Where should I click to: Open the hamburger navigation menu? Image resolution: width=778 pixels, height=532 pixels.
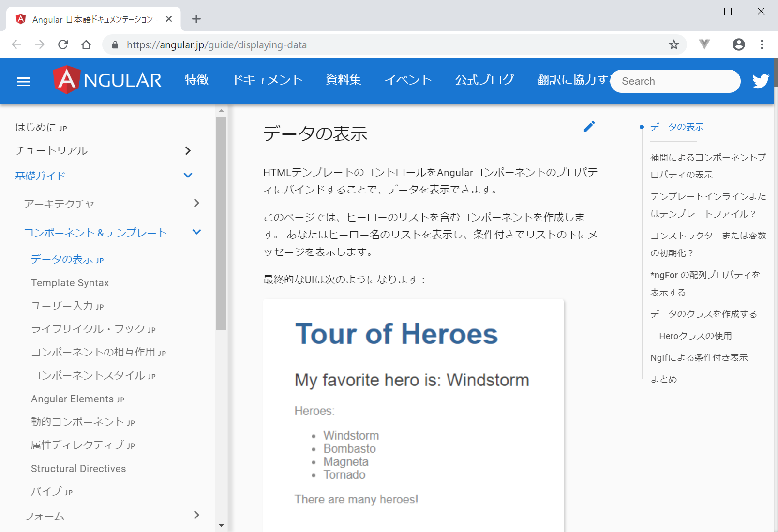tap(24, 82)
